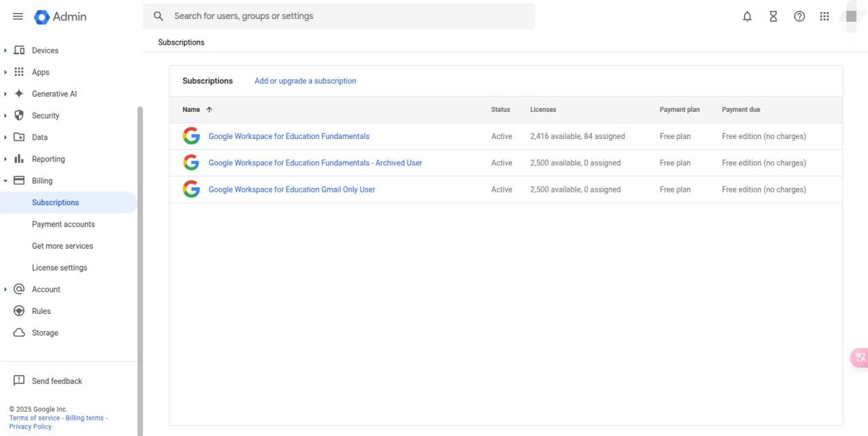Viewport: 868px width, 436px height.
Task: Click the Reporting bar chart icon
Action: tap(19, 159)
